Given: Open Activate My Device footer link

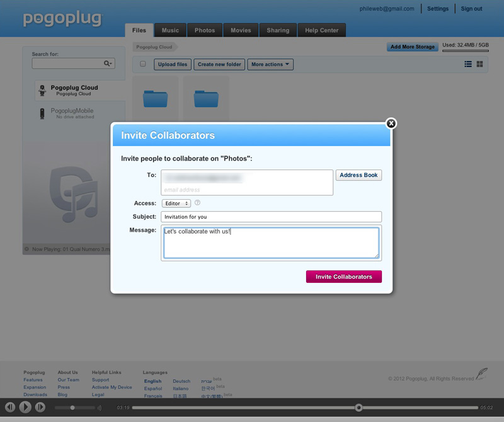Looking at the screenshot, I should [x=112, y=387].
